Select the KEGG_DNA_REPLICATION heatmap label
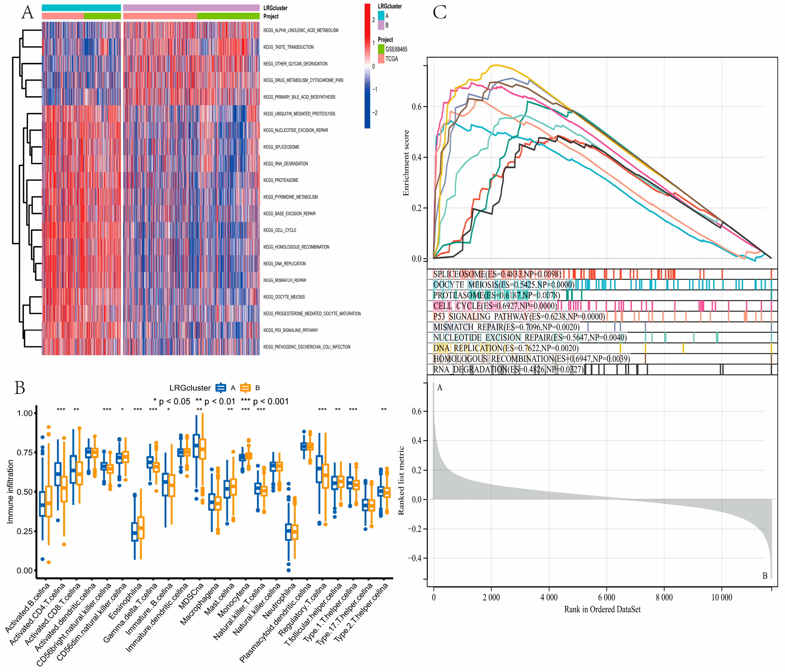 coord(284,263)
